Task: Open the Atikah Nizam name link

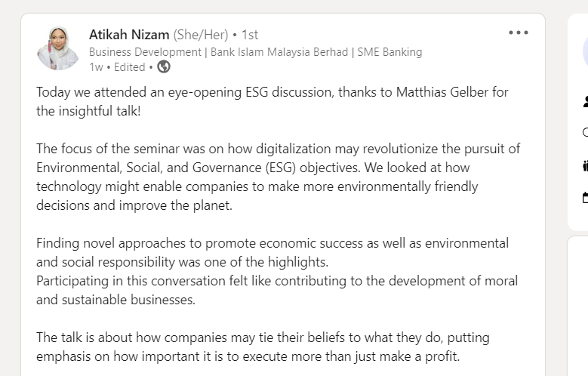Action: click(129, 35)
